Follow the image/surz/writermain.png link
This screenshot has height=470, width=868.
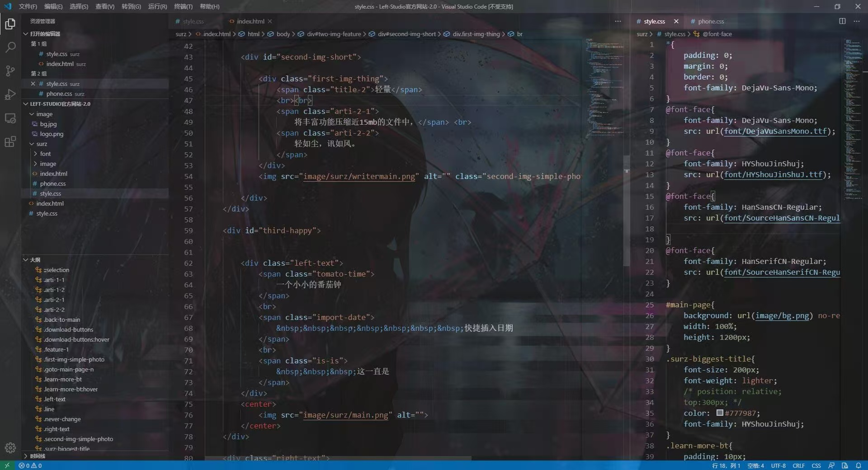coord(359,176)
